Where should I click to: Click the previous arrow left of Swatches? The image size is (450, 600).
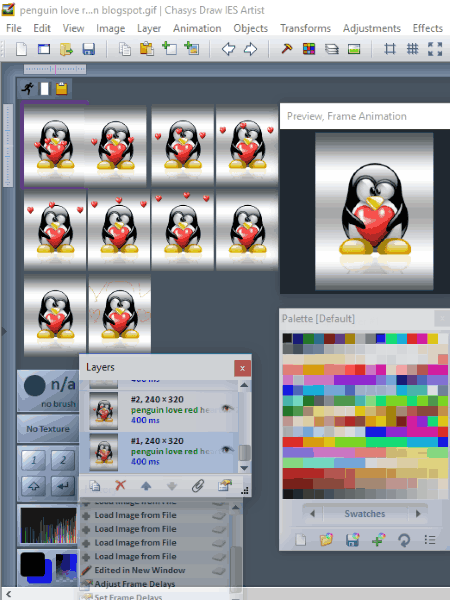coord(313,514)
